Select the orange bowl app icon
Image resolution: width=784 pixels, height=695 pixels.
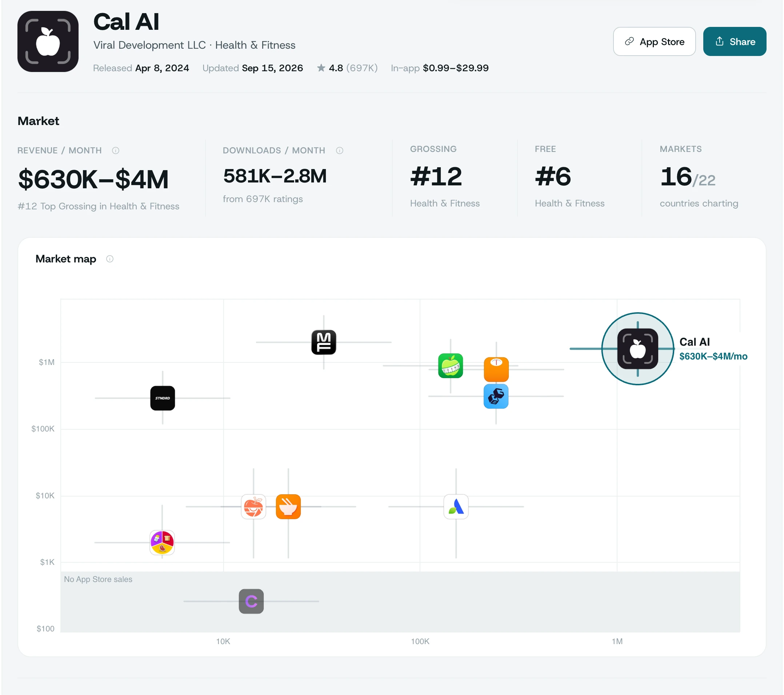(x=288, y=506)
